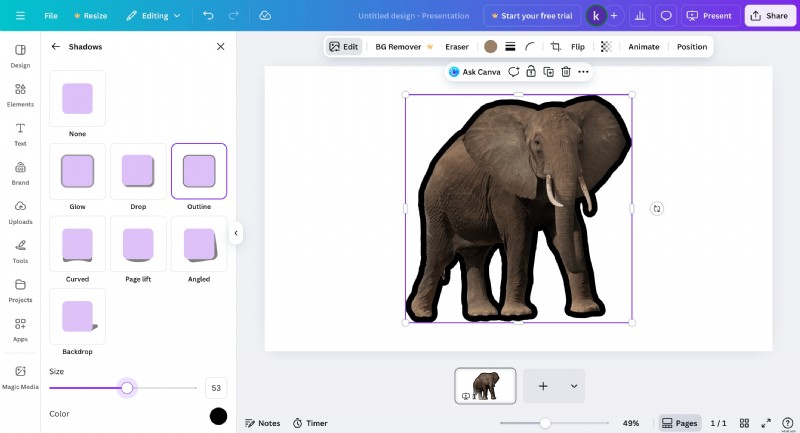Open the Elements sidebar panel
800x433 pixels.
pos(20,94)
